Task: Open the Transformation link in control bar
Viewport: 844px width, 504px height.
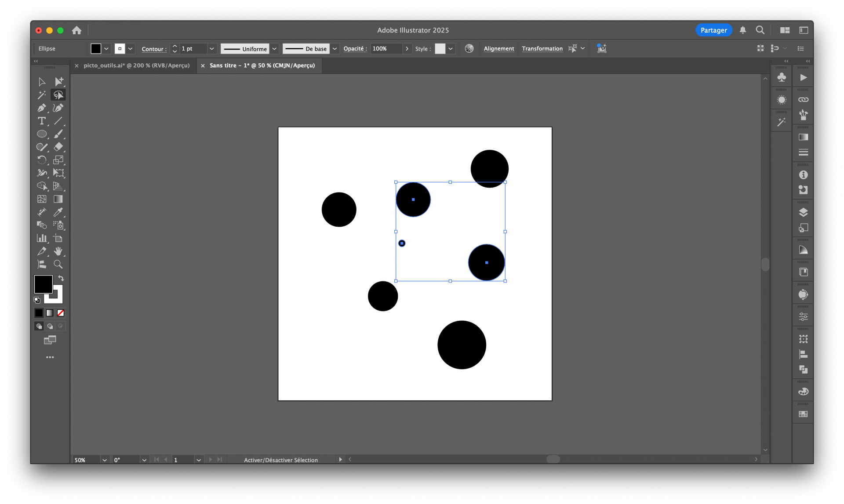Action: (542, 48)
